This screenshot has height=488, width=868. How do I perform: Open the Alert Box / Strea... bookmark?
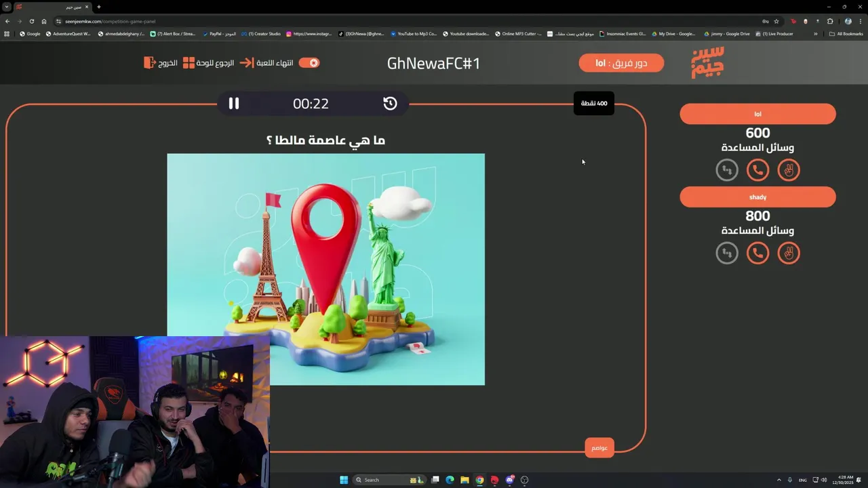pos(173,34)
